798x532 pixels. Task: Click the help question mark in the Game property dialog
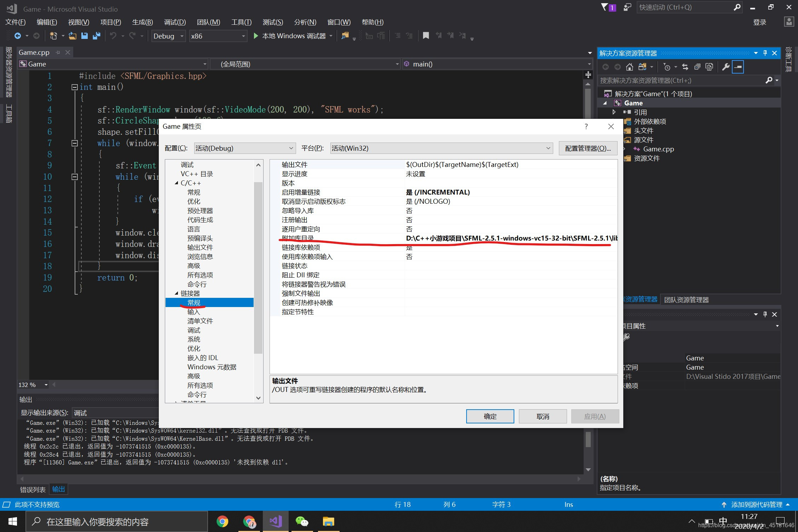pyautogui.click(x=586, y=127)
